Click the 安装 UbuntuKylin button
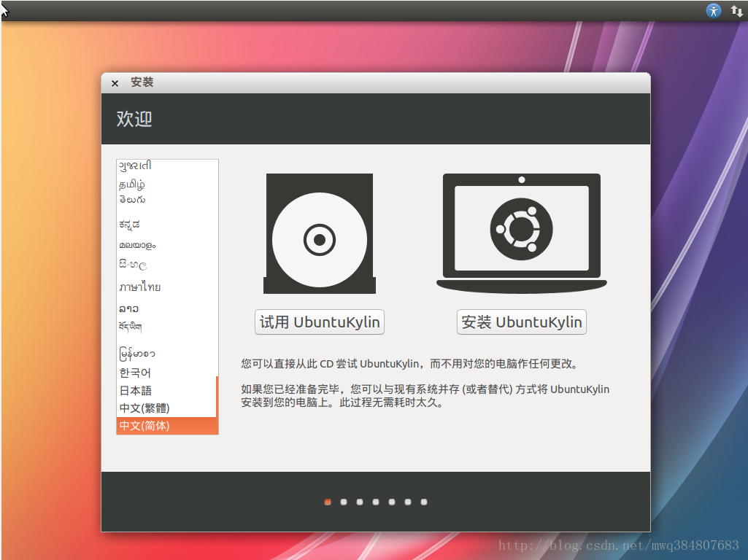Image resolution: width=748 pixels, height=560 pixels. click(521, 322)
